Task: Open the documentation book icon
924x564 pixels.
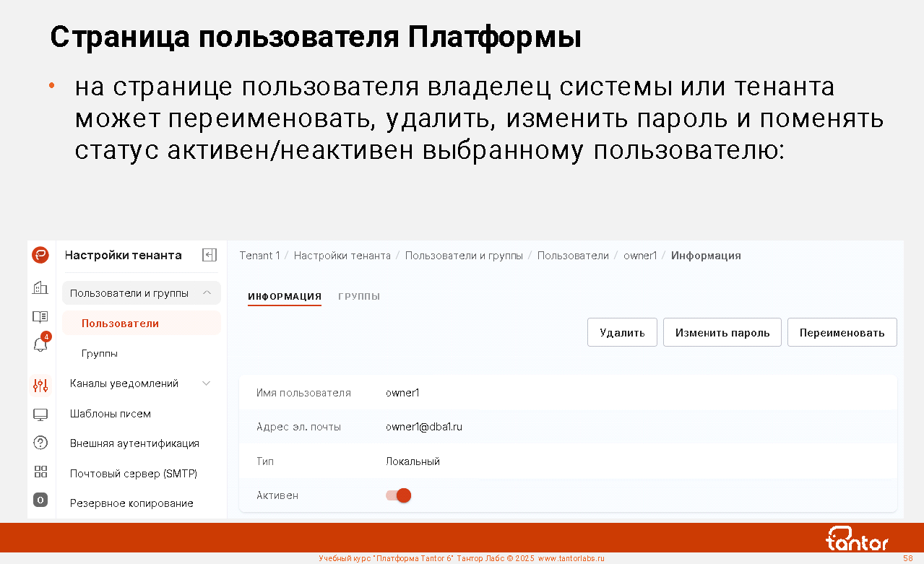Action: pos(40,316)
